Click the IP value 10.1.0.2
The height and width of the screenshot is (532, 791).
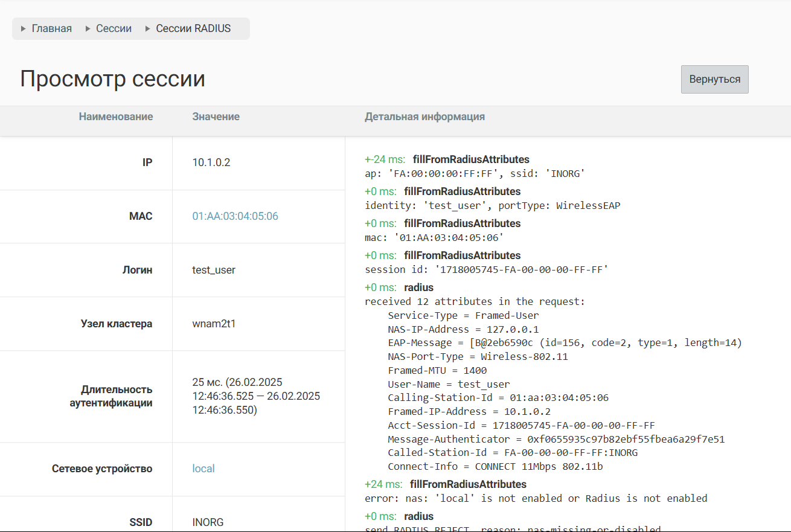pos(211,162)
